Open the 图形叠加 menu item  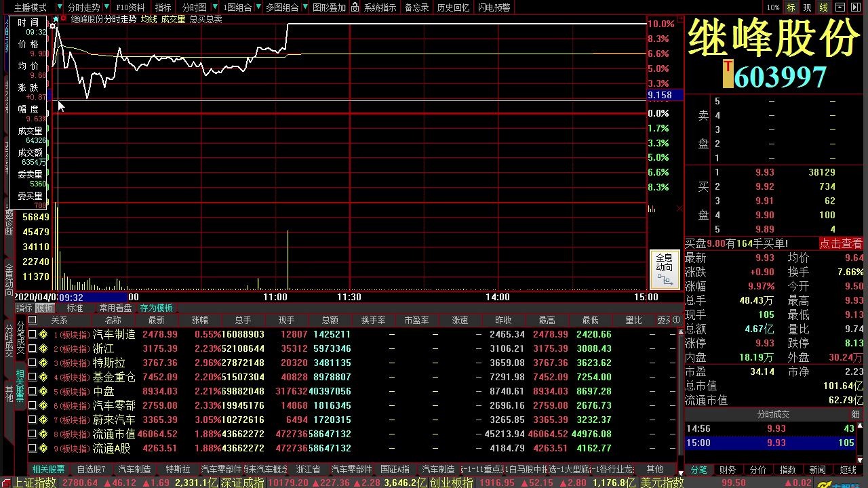[329, 7]
